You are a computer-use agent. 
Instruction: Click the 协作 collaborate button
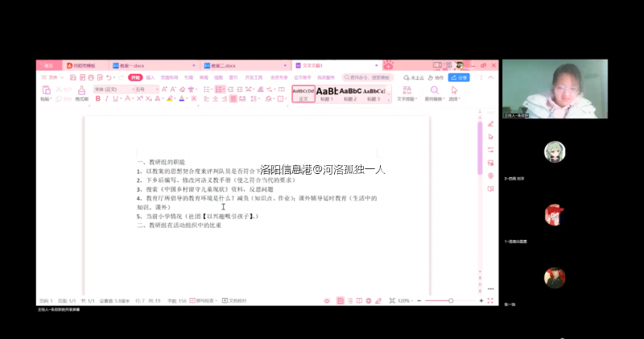[436, 77]
